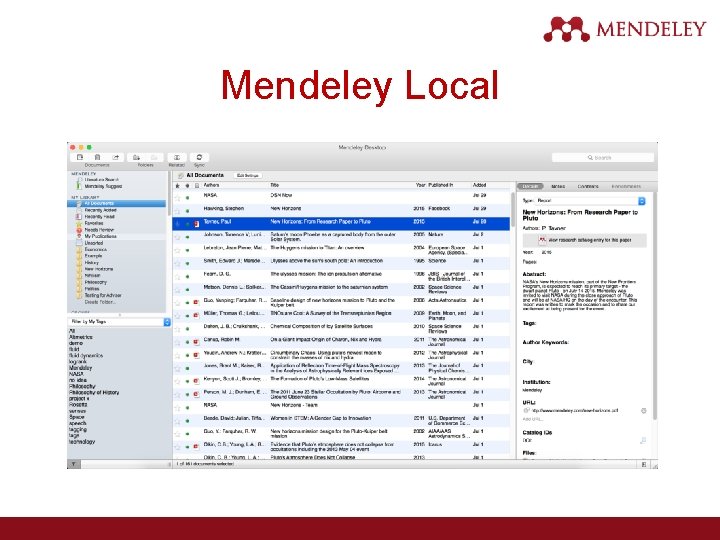Switch to the Notes tab
The image size is (720, 540).
click(x=558, y=186)
